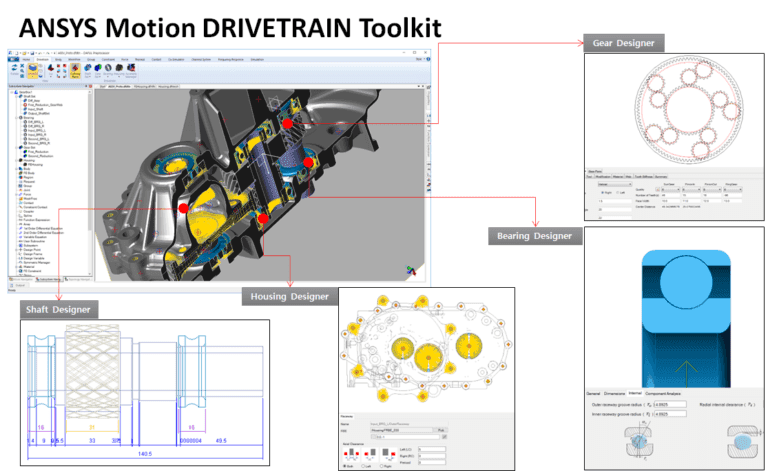Switch to Dimensions tab in Bearing Designer

[x=614, y=394]
